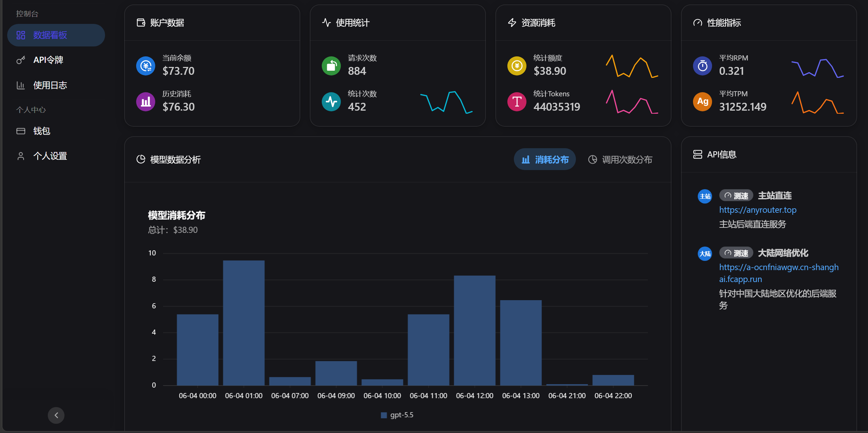Screen dimensions: 868x433
Task: Click the 主站后端直连服务 description
Action: tap(753, 224)
